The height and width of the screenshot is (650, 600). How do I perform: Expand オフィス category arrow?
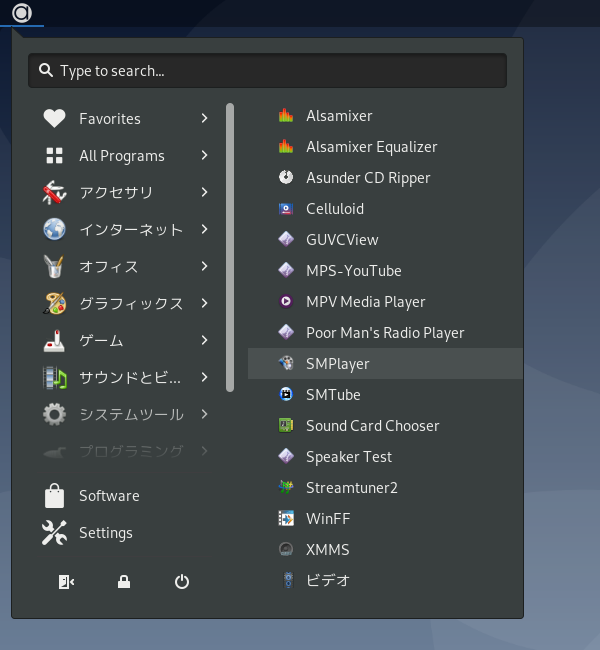tap(204, 266)
